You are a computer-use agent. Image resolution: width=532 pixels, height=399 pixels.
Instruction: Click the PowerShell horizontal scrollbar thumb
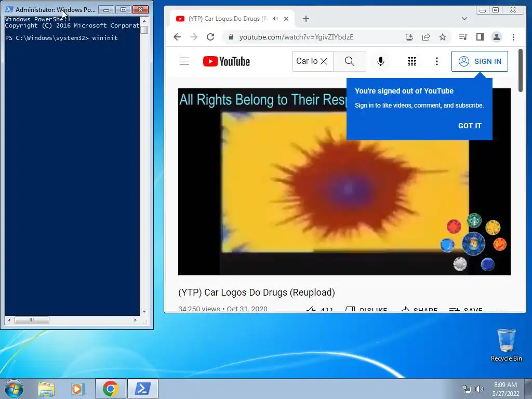32,320
